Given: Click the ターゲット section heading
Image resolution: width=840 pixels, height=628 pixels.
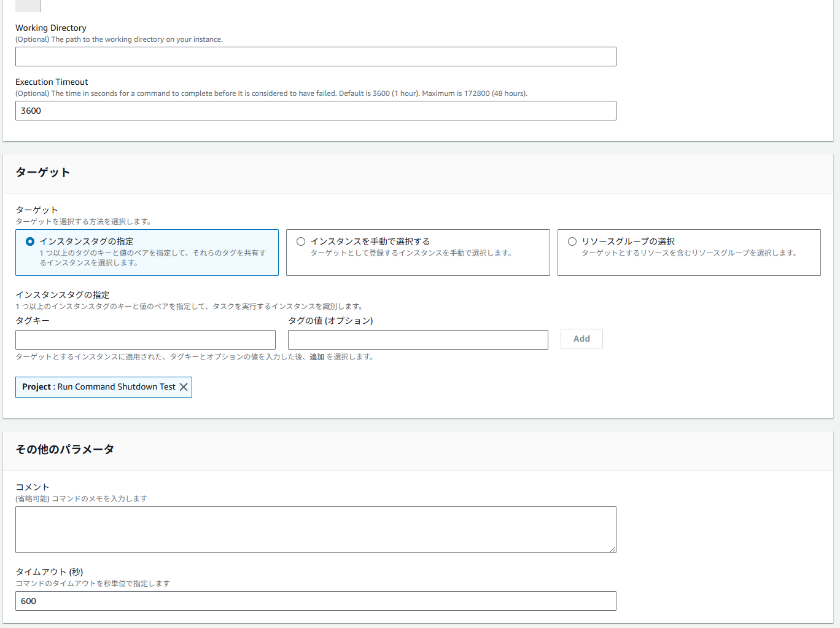Looking at the screenshot, I should 42,173.
